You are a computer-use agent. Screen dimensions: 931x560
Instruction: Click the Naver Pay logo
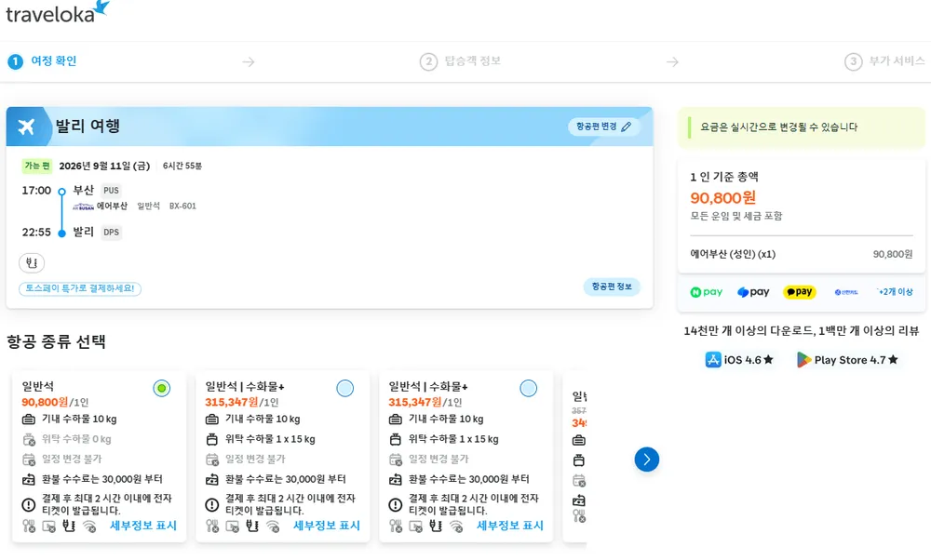707,292
